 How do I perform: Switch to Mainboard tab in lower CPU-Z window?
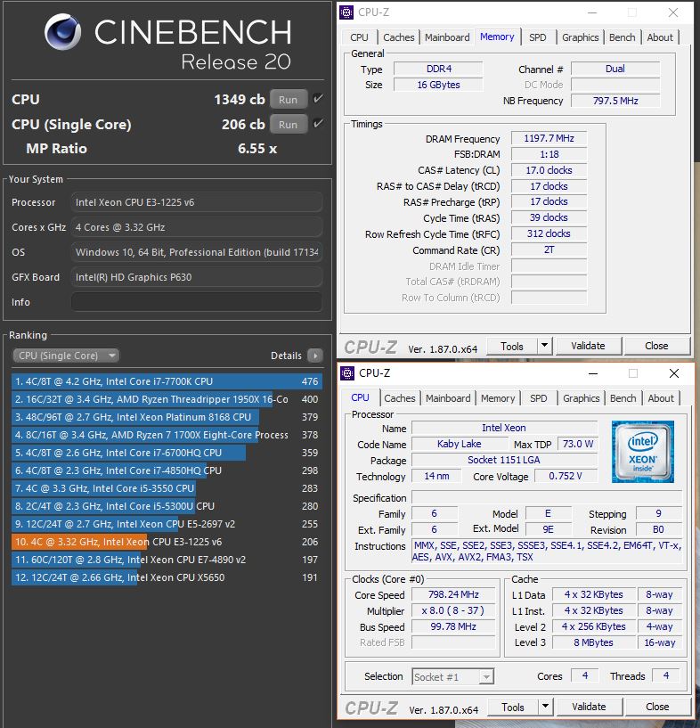[x=448, y=398]
